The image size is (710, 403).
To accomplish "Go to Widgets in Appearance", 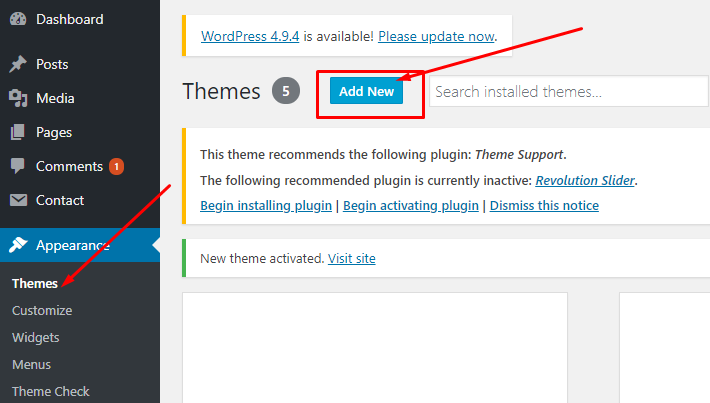I will coord(36,338).
